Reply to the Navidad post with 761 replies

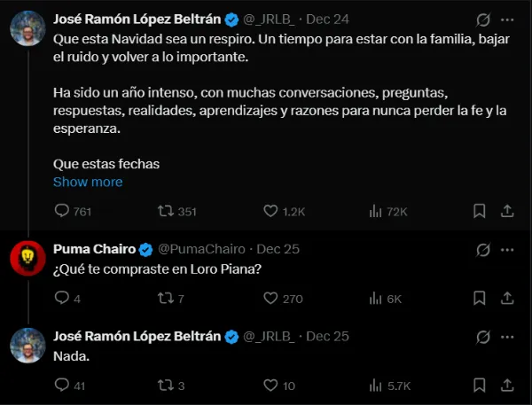click(62, 212)
